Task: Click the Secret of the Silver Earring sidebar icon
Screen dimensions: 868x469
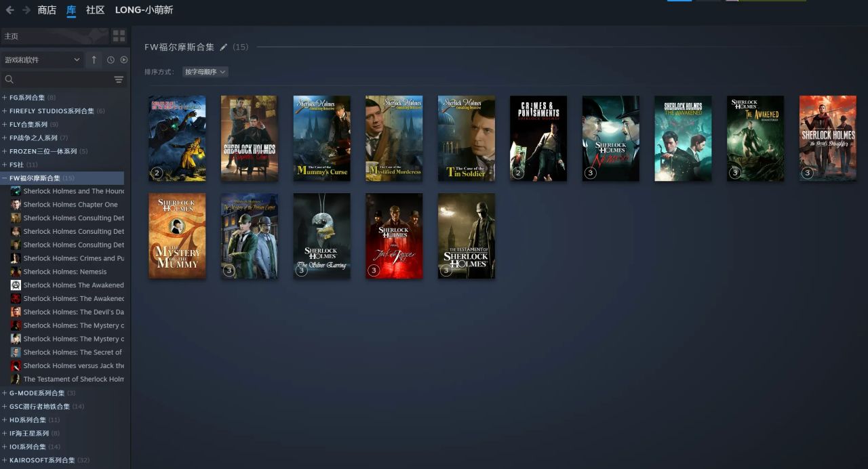Action: pos(16,352)
